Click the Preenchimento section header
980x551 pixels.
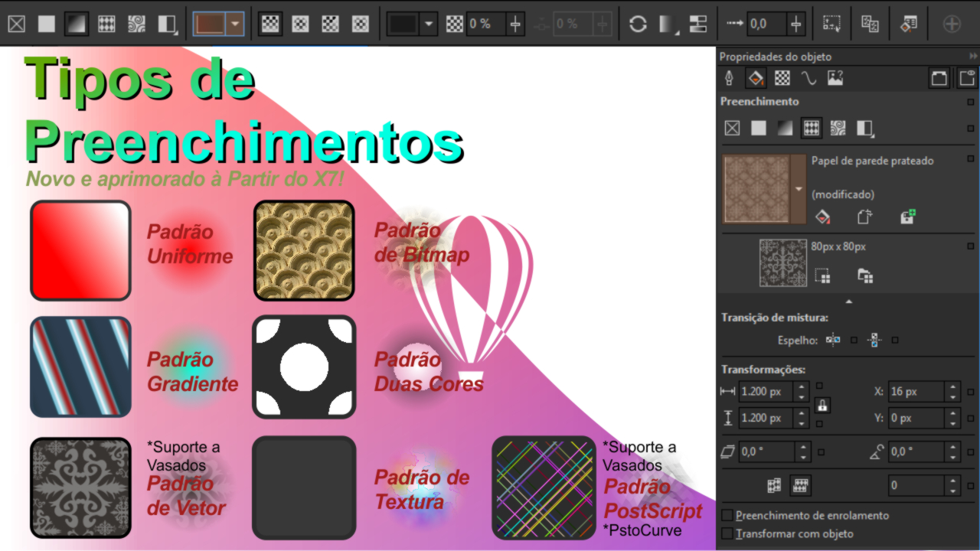(758, 101)
